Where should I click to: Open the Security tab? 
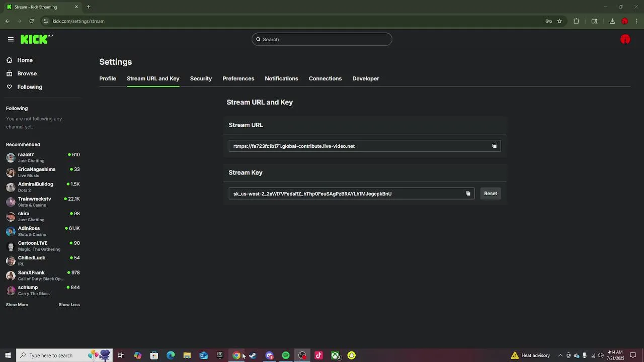click(x=201, y=78)
